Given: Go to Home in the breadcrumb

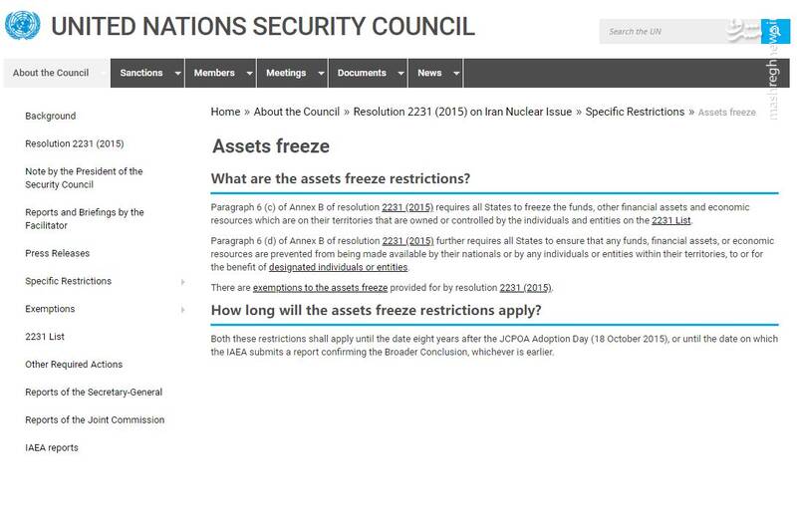Looking at the screenshot, I should [225, 112].
